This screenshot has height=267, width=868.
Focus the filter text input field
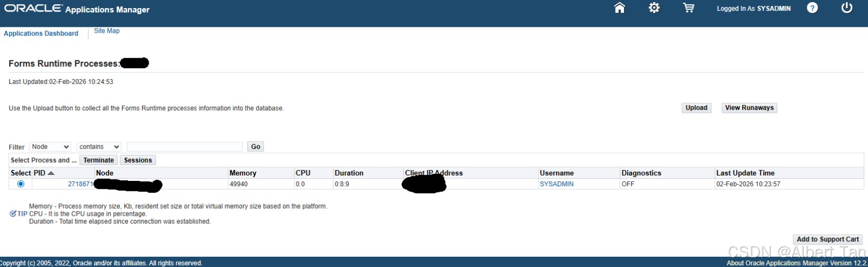click(x=185, y=147)
